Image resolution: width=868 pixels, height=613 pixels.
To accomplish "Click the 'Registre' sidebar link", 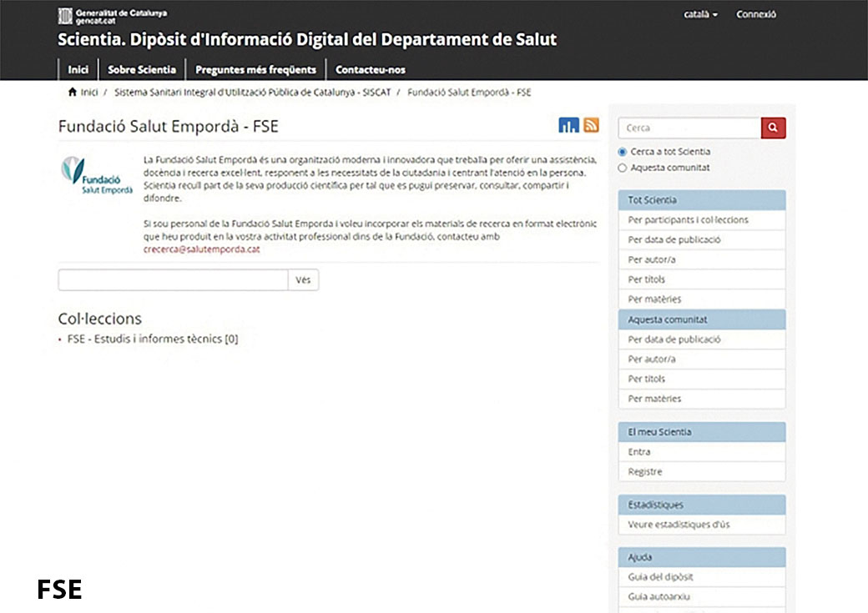I will [645, 471].
